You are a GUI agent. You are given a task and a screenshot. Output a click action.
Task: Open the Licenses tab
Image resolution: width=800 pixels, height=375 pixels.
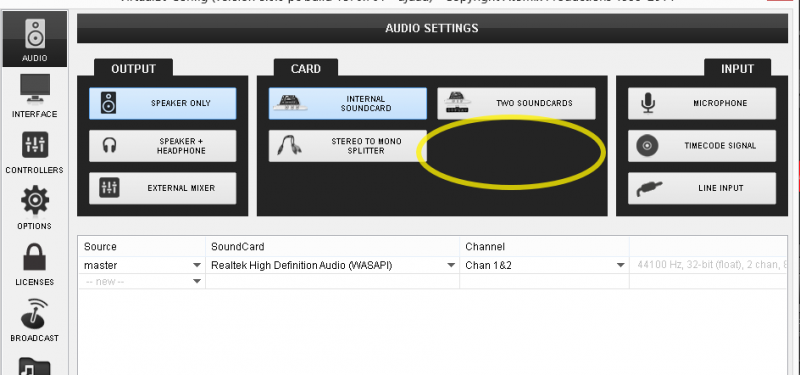click(x=35, y=264)
